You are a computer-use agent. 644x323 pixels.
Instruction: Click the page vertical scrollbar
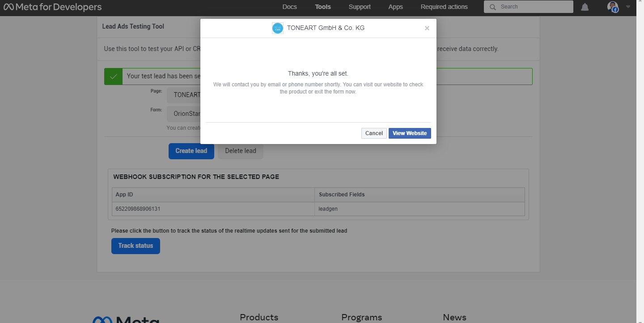coord(640,161)
